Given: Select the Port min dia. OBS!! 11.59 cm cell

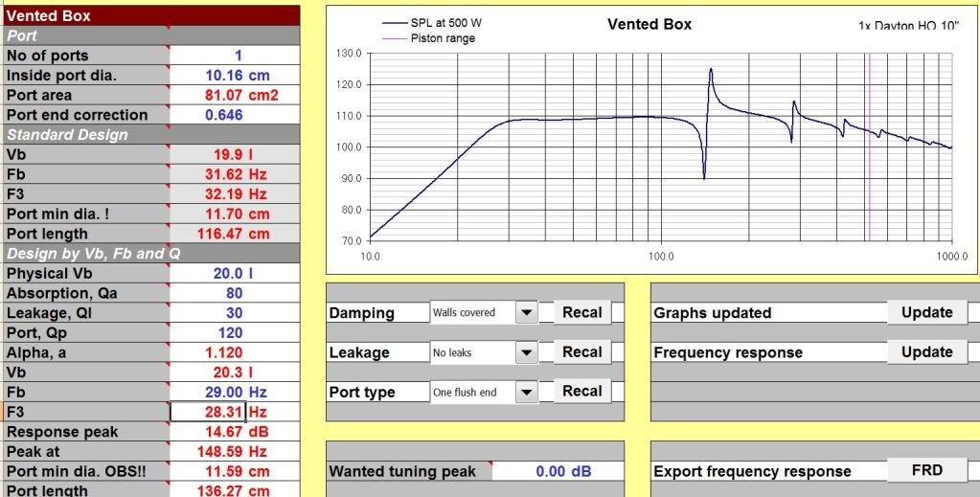Looking at the screenshot, I should (x=235, y=471).
